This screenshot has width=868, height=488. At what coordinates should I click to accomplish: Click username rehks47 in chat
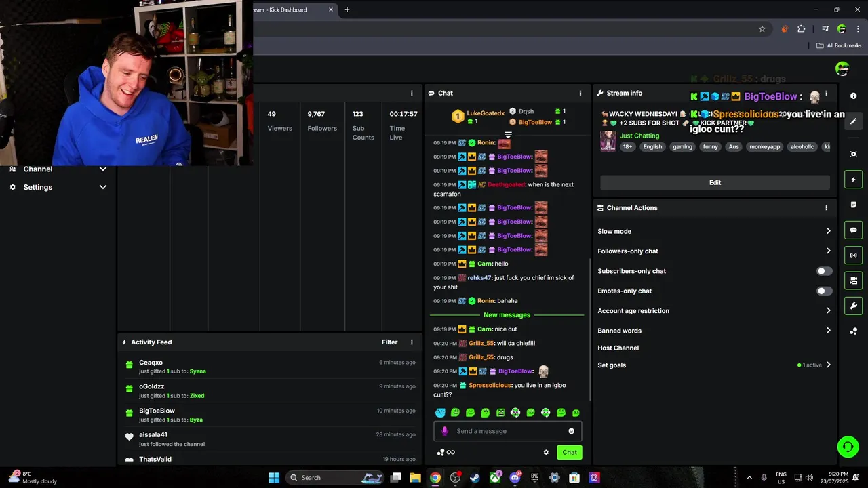tap(479, 278)
